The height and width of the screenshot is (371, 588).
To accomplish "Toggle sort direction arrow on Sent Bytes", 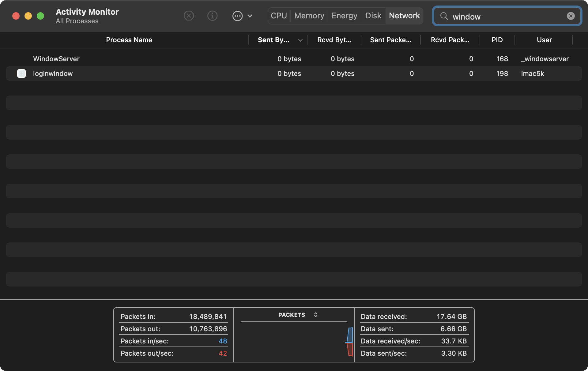I will 300,40.
